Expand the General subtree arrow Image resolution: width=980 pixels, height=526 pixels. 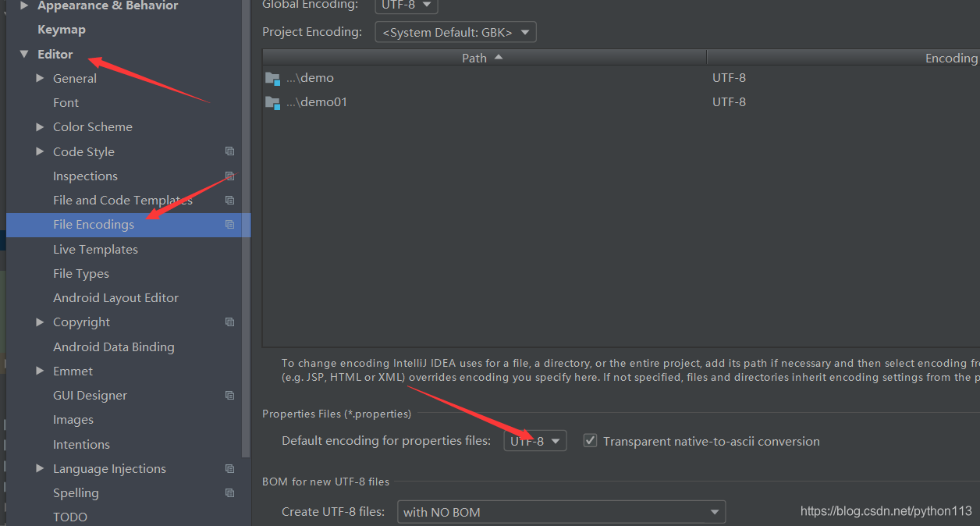point(40,78)
